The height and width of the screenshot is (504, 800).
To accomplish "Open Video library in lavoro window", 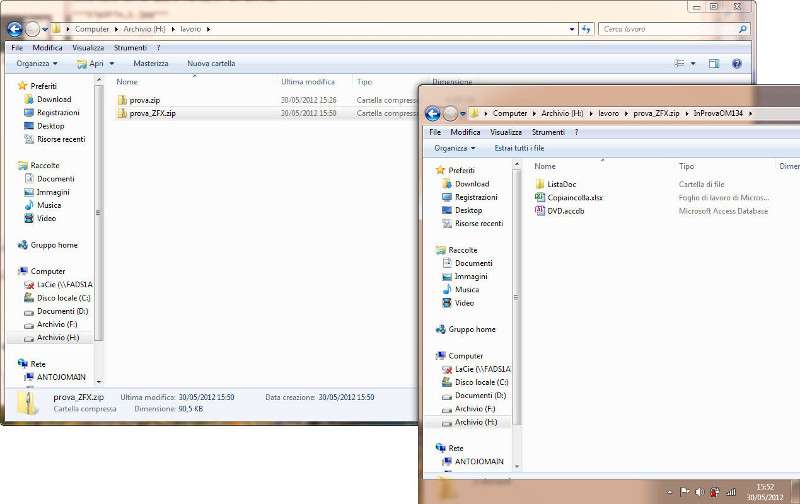I will [x=40, y=218].
